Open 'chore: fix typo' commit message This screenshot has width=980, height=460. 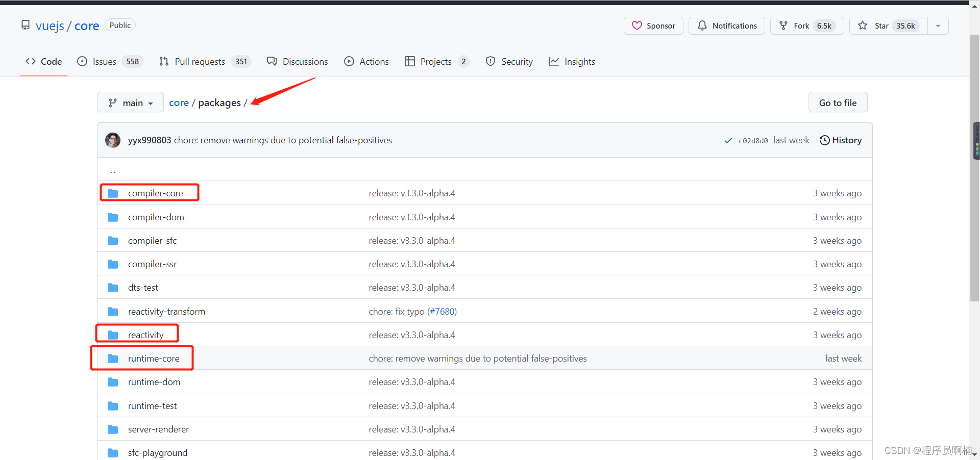[397, 312]
